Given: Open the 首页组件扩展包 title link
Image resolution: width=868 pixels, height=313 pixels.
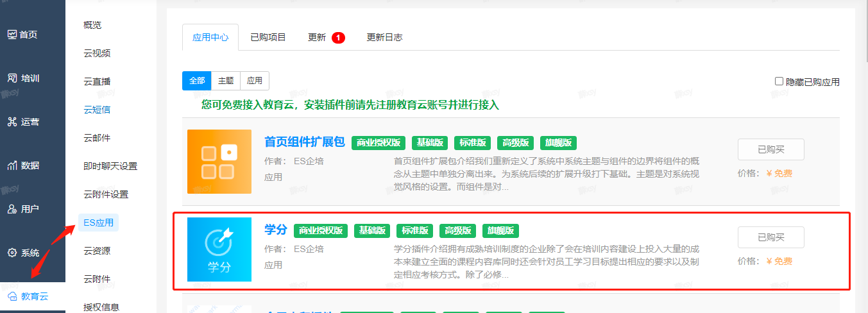Looking at the screenshot, I should pyautogui.click(x=305, y=142).
